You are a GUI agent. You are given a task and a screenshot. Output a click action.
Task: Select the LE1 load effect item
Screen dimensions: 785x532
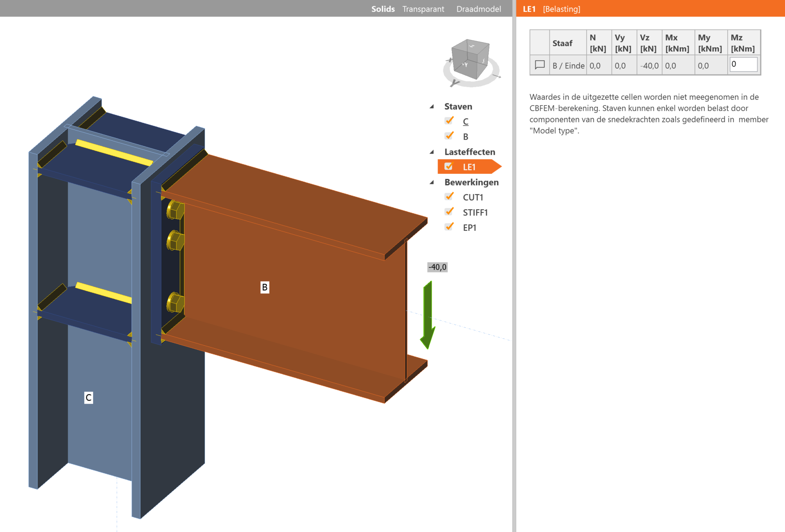click(x=469, y=167)
